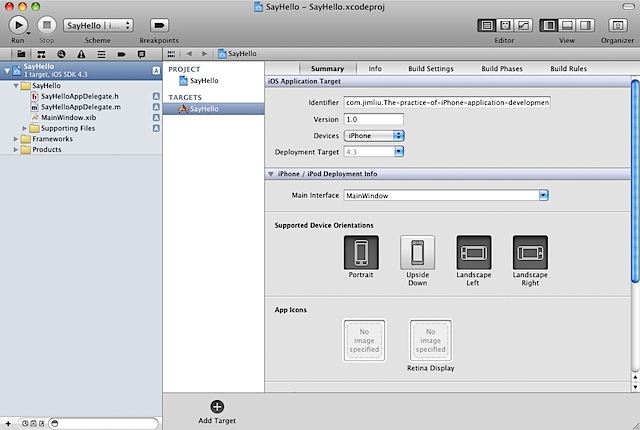Switch to the Version editor
This screenshot has width=640, height=430.
[520, 24]
